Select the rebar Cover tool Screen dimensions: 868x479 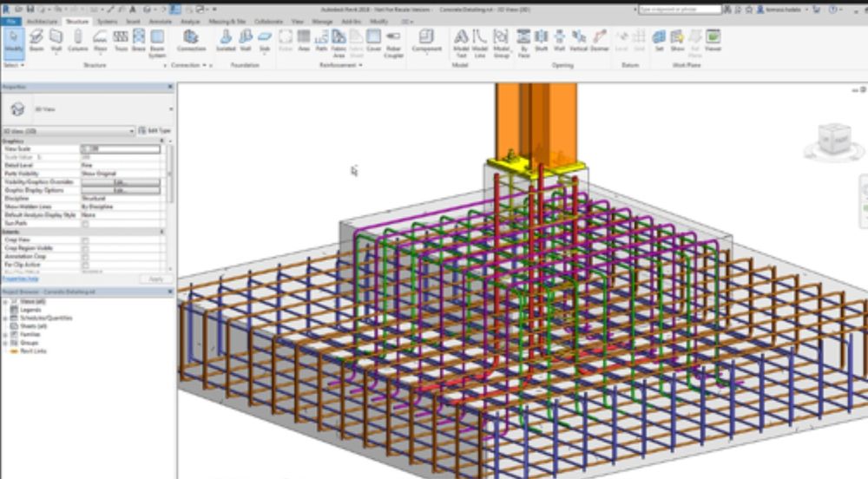[x=374, y=42]
